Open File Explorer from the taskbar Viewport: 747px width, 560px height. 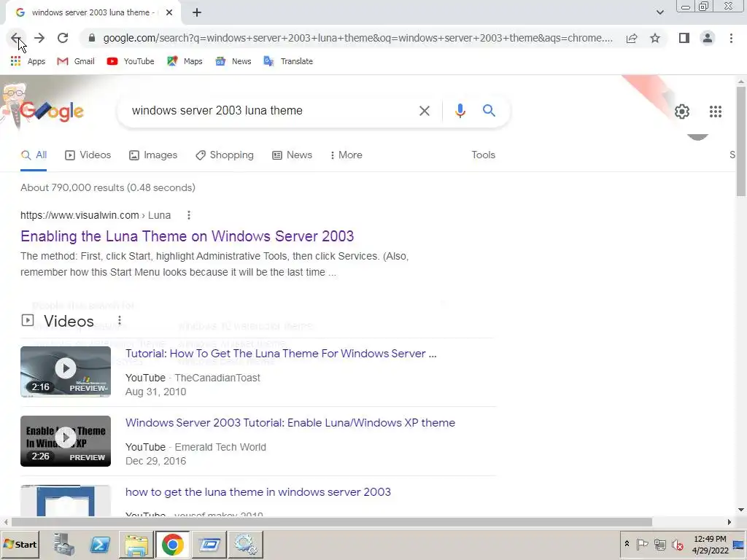[136, 544]
